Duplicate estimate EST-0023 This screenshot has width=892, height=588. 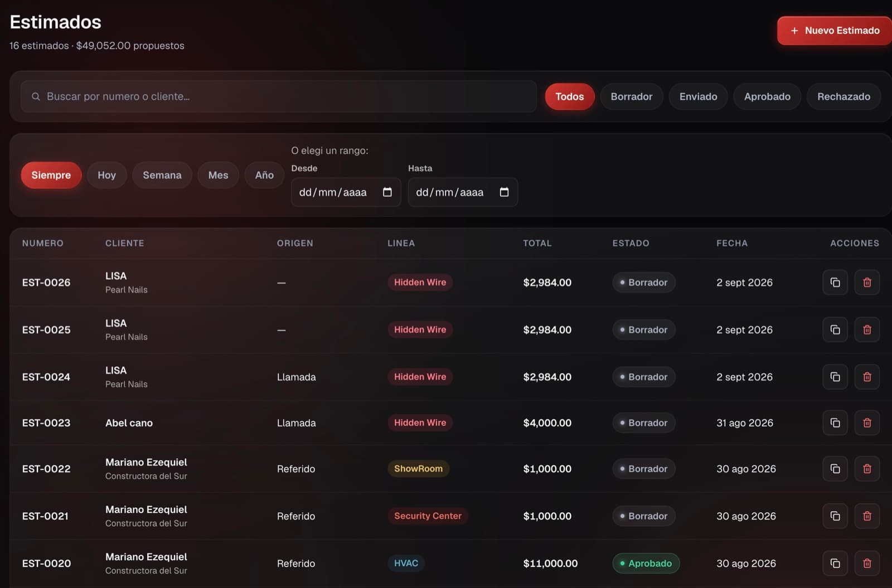coord(835,423)
